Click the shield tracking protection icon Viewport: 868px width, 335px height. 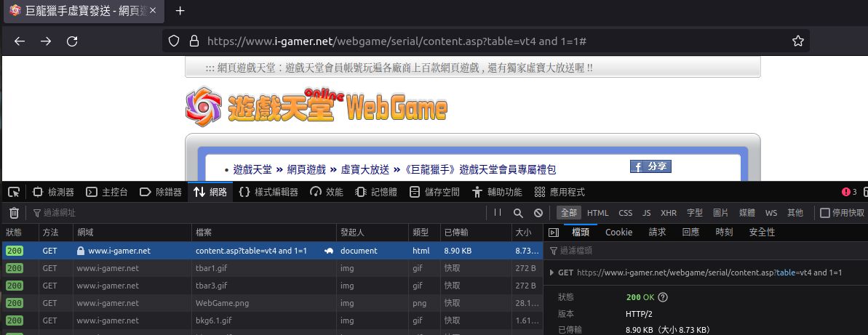(x=174, y=41)
